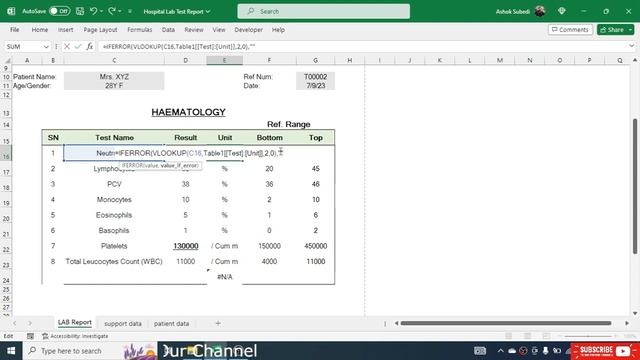Click the Redo arrow icon

(x=112, y=11)
